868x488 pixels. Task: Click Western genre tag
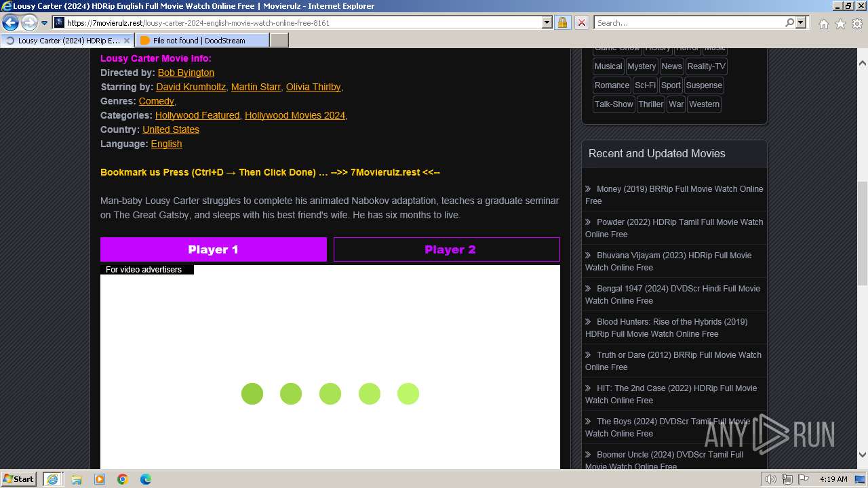(704, 104)
